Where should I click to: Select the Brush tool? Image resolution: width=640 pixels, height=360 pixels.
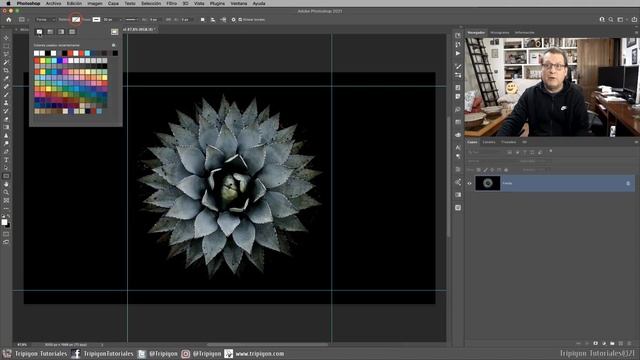[6, 95]
